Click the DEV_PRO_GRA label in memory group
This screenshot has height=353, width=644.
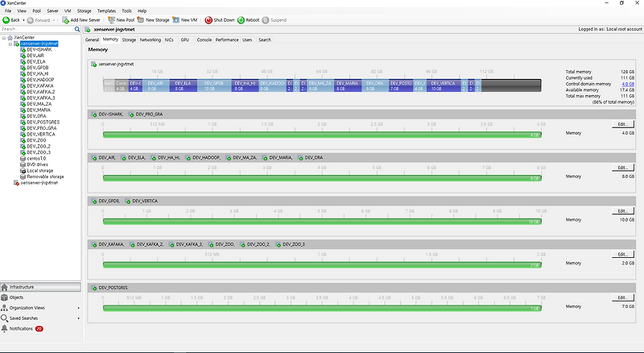click(x=149, y=114)
